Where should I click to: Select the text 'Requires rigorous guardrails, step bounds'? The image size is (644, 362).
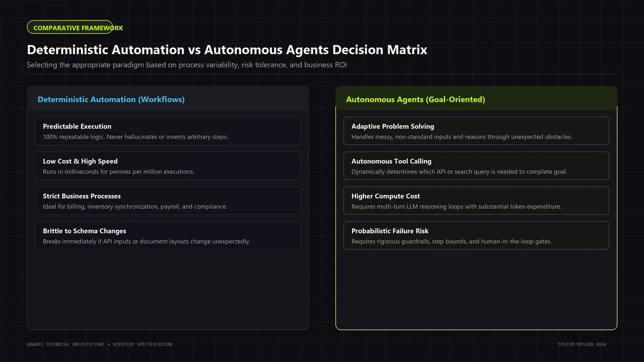(x=451, y=241)
